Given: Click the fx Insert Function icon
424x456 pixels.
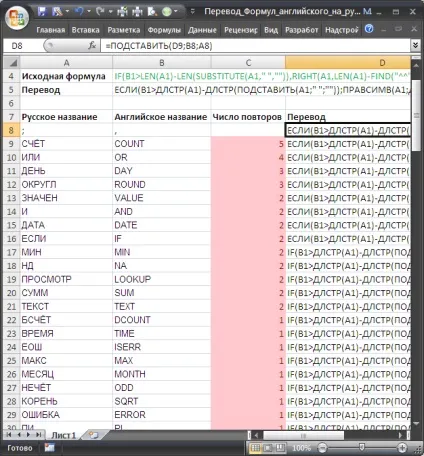Looking at the screenshot, I should [x=92, y=45].
